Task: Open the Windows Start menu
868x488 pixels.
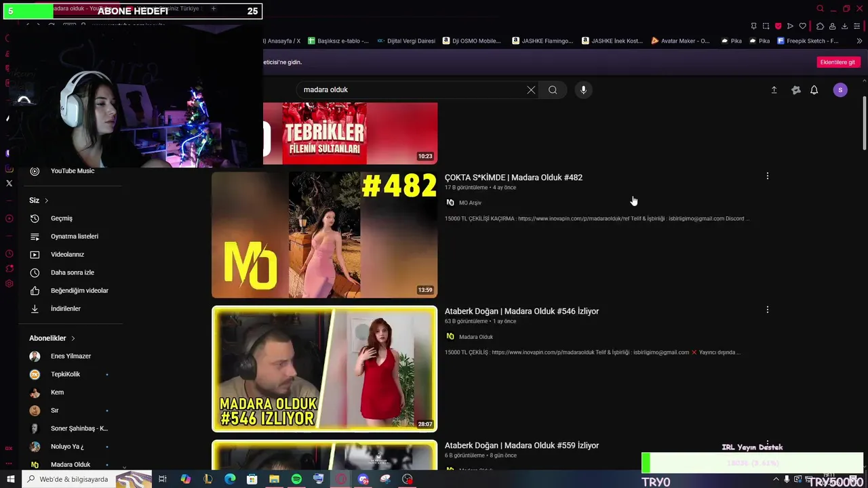Action: (10, 479)
